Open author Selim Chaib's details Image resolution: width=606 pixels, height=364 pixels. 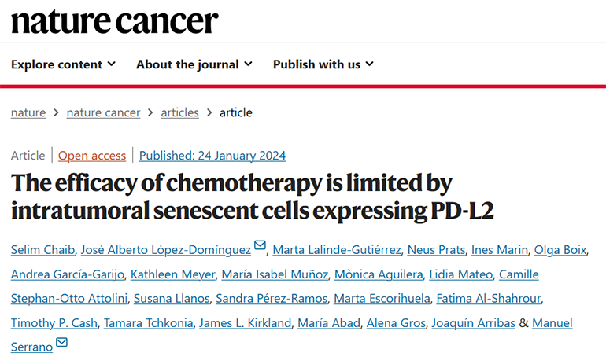coord(43,251)
